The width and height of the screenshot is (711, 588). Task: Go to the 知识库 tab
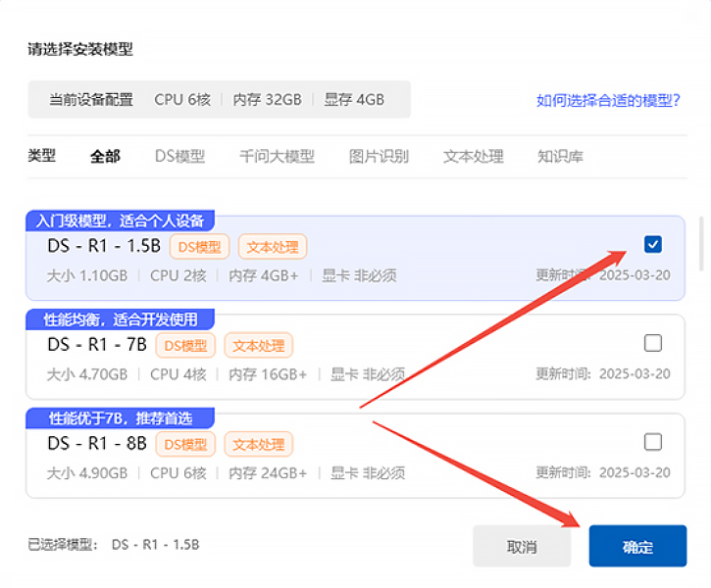560,156
